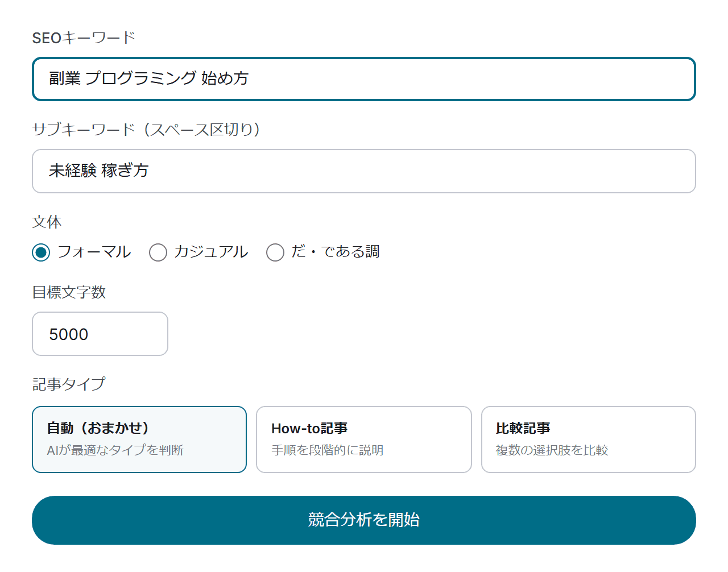Image resolution: width=728 pixels, height=572 pixels.
Task: Choose the カジュアル writing style
Action: [158, 252]
